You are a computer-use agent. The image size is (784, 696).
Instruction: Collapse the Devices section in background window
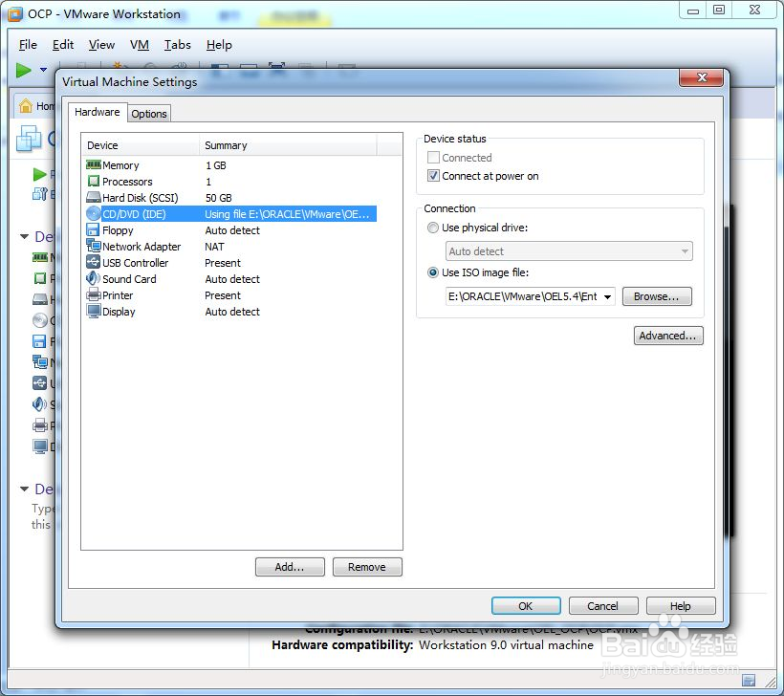[x=24, y=236]
